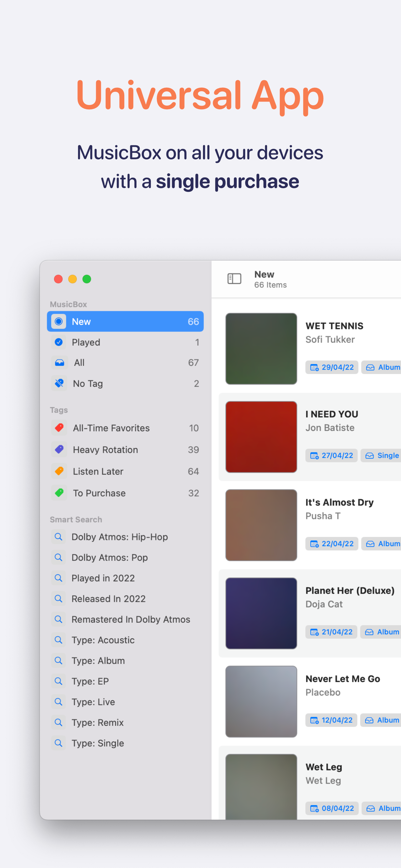Viewport: 401px width, 868px height.
Task: Click the purple Heavy Rotation tag icon
Action: 59,449
